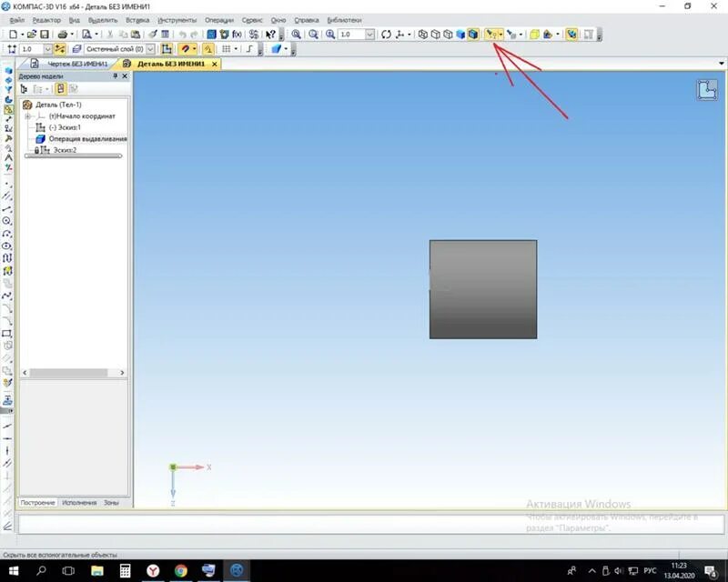Open the orientation axes dropdown arrow
Viewport: 728px width, 582px height.
point(409,35)
